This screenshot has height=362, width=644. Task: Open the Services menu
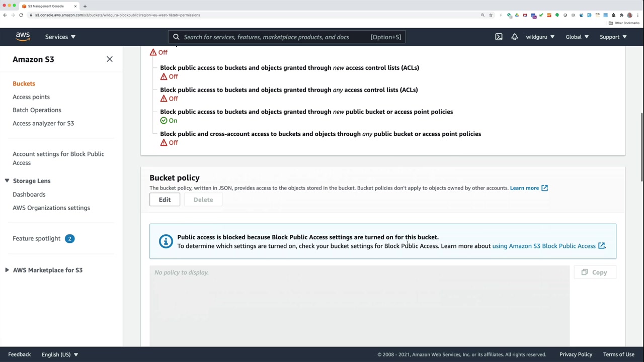point(60,37)
